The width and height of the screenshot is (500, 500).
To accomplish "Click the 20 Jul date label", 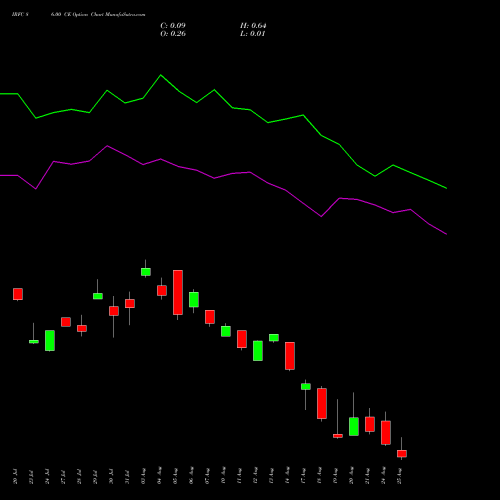I will point(15,477).
